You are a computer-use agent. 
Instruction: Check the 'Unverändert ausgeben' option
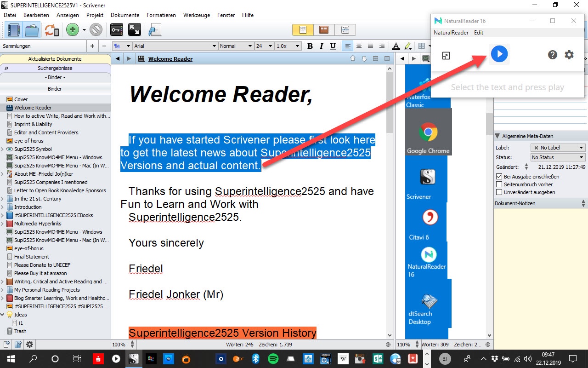(x=499, y=192)
